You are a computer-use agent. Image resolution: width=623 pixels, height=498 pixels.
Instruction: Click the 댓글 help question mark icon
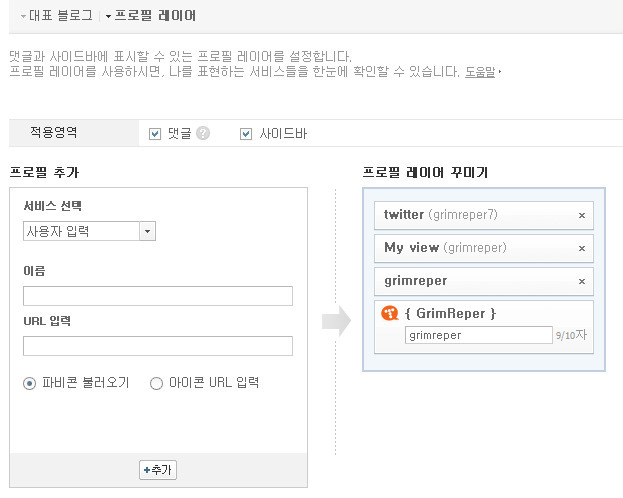coord(203,133)
